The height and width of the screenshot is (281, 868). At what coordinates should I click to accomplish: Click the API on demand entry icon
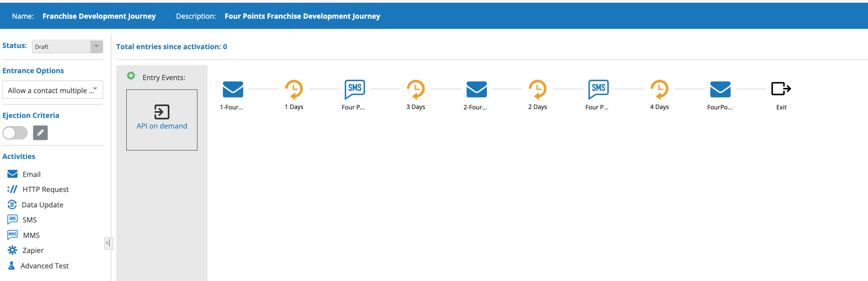162,112
